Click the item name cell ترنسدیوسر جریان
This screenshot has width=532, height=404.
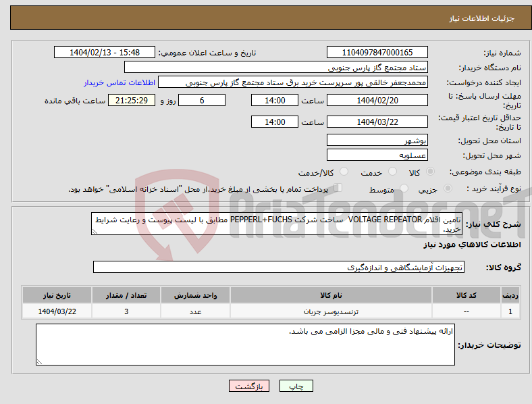[331, 311]
